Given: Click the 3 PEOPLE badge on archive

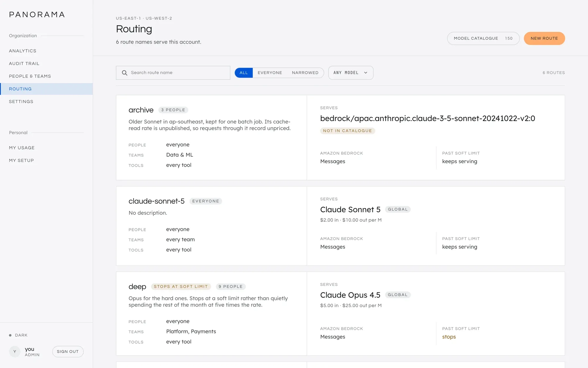Looking at the screenshot, I should point(173,110).
